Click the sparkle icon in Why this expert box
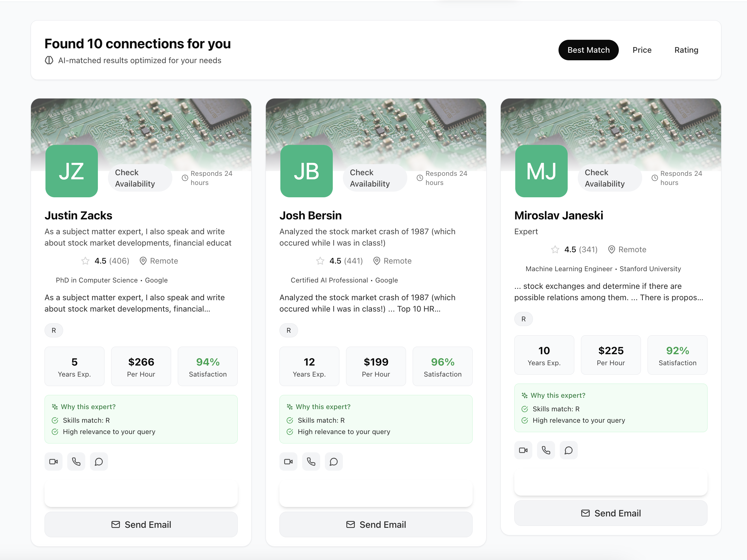747x560 pixels. point(54,406)
